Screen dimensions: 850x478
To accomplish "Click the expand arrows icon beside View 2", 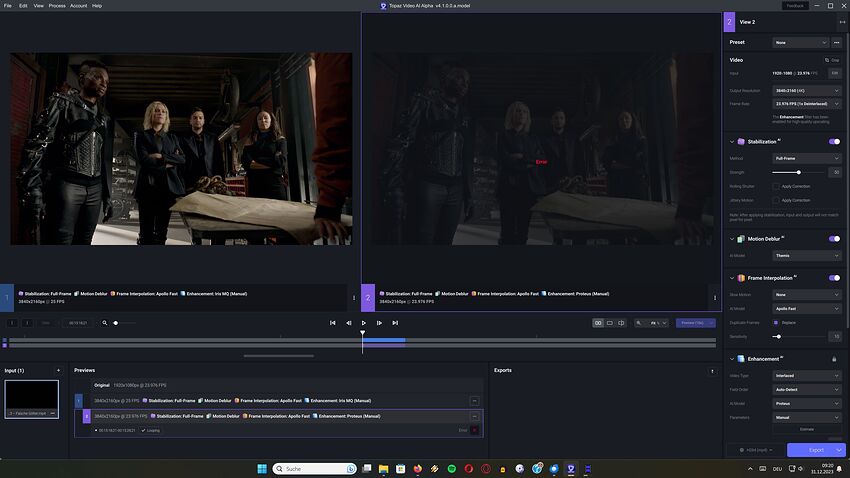I will coord(842,22).
